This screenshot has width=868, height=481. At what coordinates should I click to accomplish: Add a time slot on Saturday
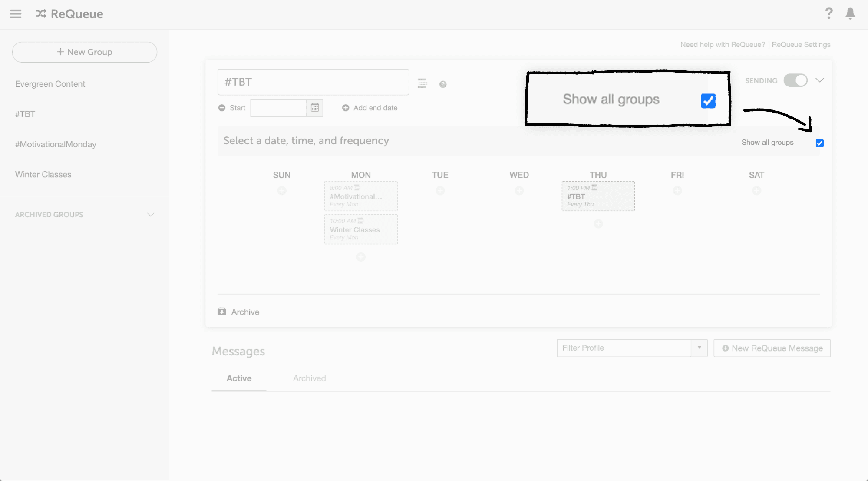click(756, 191)
